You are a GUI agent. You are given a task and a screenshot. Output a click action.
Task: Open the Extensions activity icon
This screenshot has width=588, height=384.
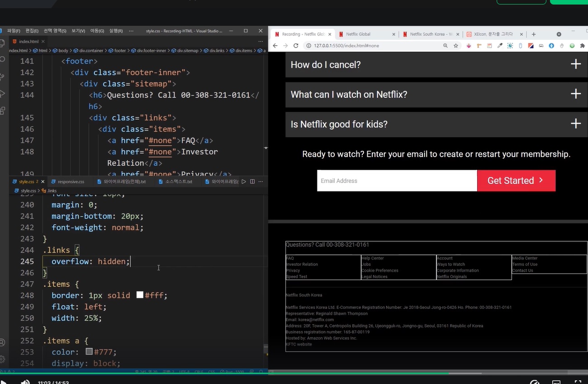2,110
